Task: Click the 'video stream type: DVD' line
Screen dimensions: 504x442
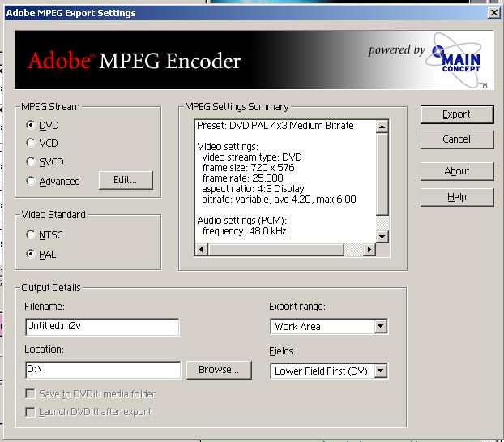Action: pyautogui.click(x=252, y=157)
